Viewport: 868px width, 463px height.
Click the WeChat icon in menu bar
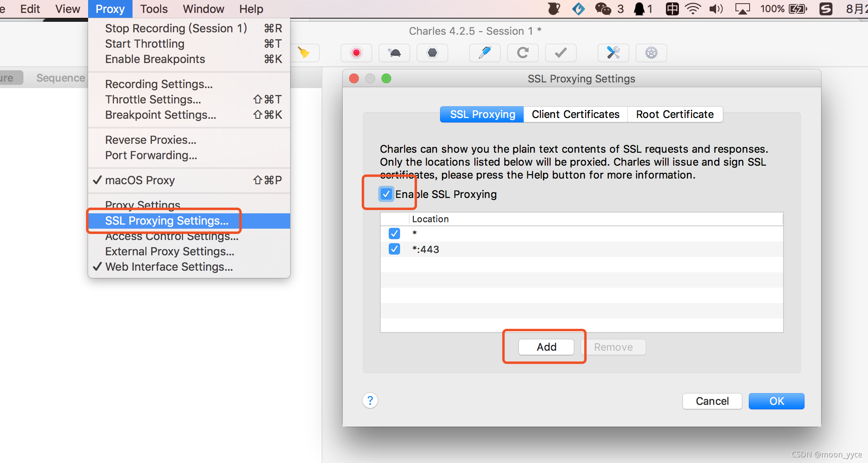(x=603, y=9)
